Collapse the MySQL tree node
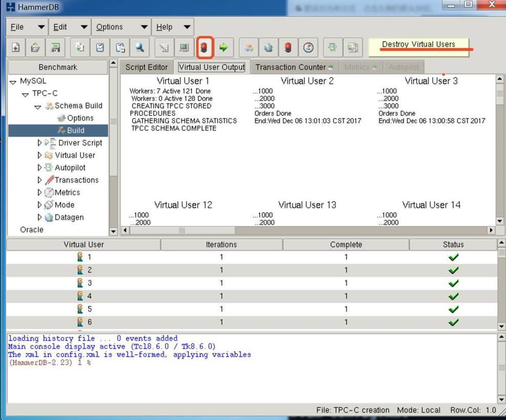Viewport: 506px width, 420px height. coord(13,81)
